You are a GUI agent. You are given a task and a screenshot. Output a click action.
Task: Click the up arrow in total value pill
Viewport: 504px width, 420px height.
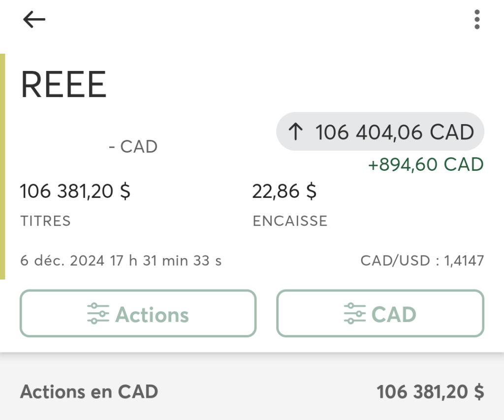(295, 132)
